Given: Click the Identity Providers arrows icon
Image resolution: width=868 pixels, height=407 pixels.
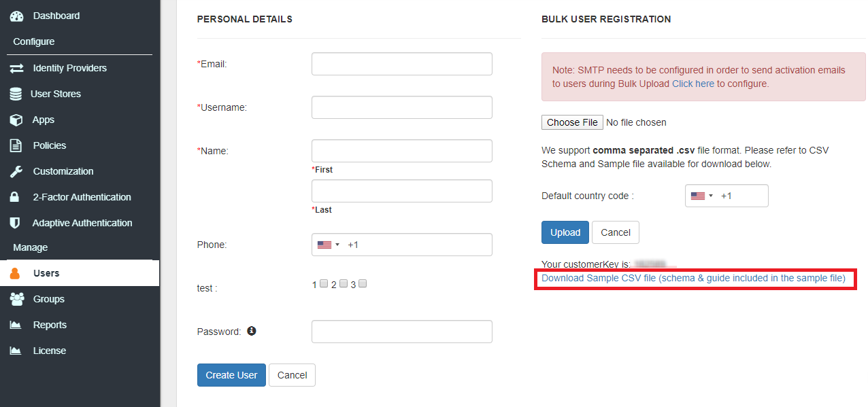Looking at the screenshot, I should tap(16, 68).
